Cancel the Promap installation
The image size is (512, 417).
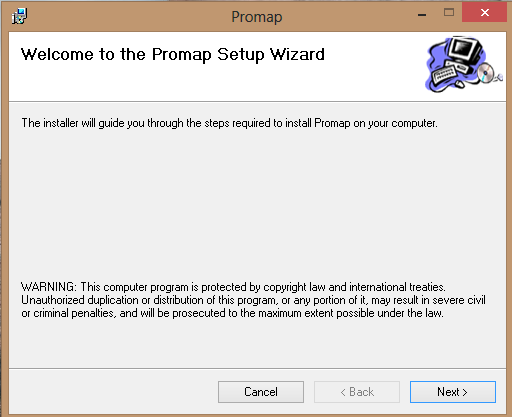[261, 392]
